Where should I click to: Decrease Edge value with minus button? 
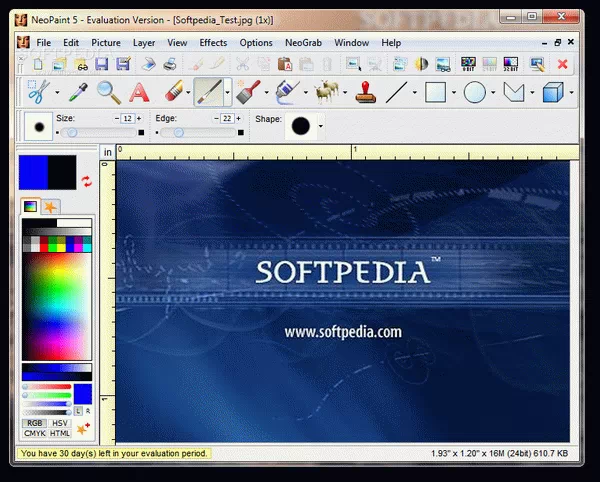(216, 119)
